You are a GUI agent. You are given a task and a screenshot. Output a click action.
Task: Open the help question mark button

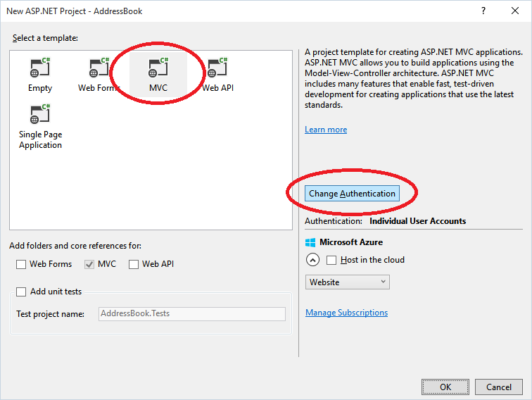(x=483, y=11)
